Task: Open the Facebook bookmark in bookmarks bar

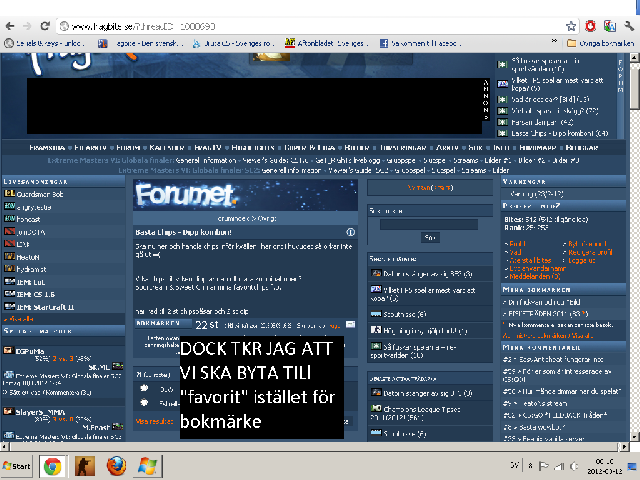Action: point(420,43)
